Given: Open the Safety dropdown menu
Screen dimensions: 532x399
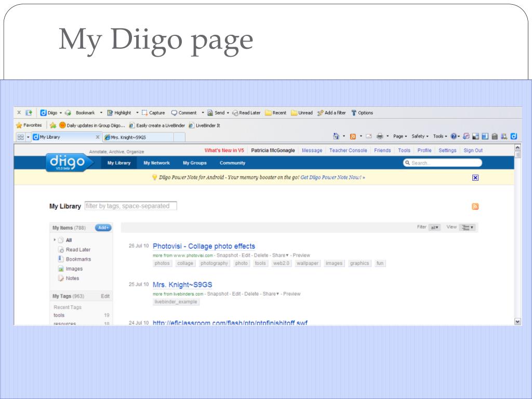Looking at the screenshot, I should click(x=420, y=136).
